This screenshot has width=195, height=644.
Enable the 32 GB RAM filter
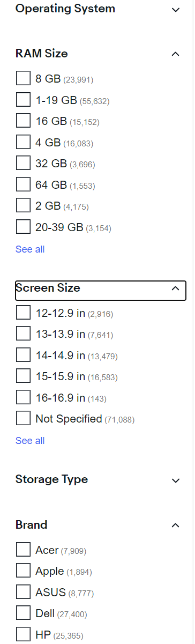[23, 163]
